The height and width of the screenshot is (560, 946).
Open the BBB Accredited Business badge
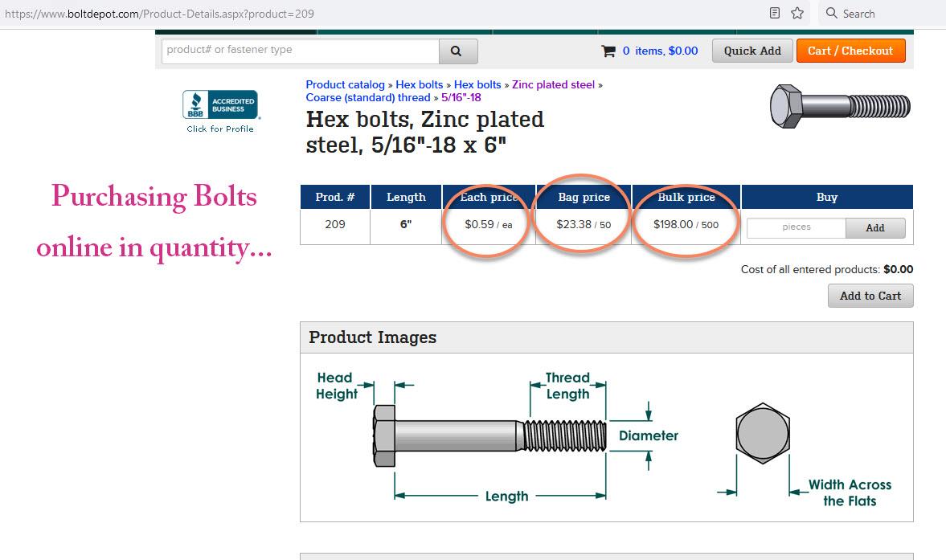pyautogui.click(x=220, y=105)
